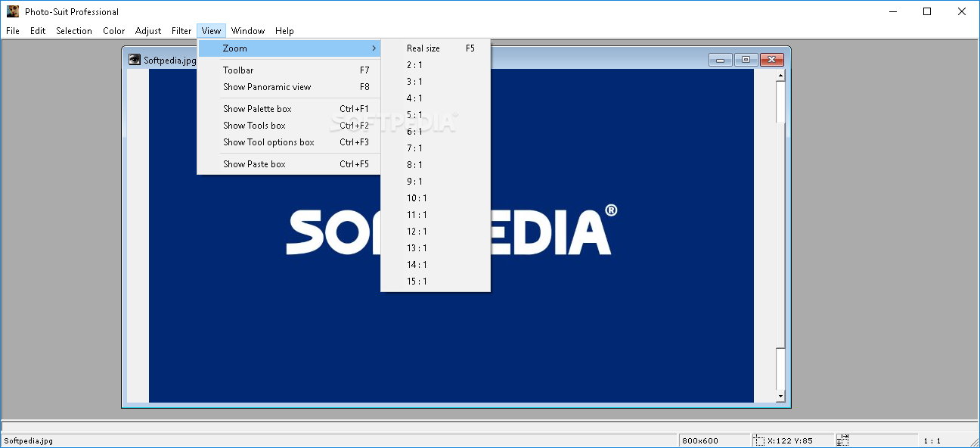Open the Help menu
The height and width of the screenshot is (448, 980).
284,31
